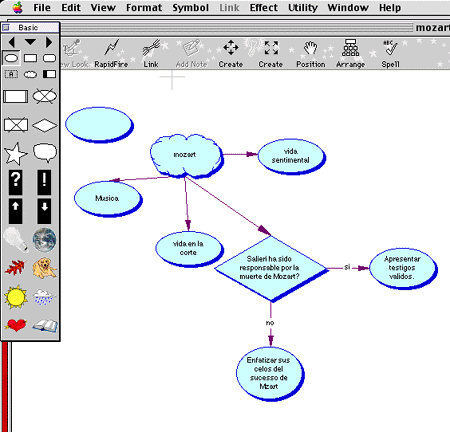Select the vida en la corte node
Image resolution: width=450 pixels, height=432 pixels.
pos(189,249)
